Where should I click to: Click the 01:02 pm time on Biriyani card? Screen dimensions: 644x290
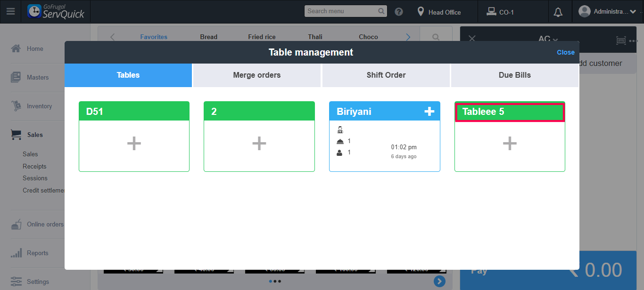[x=404, y=147]
